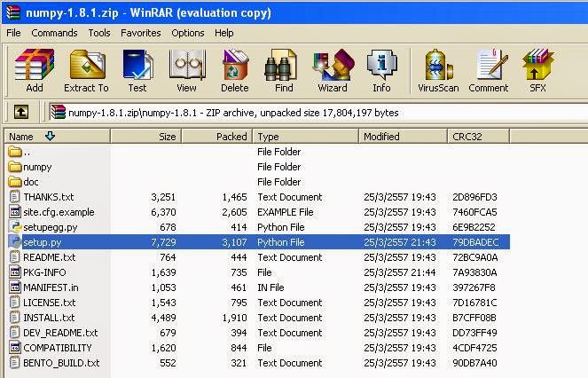Viewport: 588px width, 378px height.
Task: Click the 'IN File' type cell
Action: pos(270,287)
